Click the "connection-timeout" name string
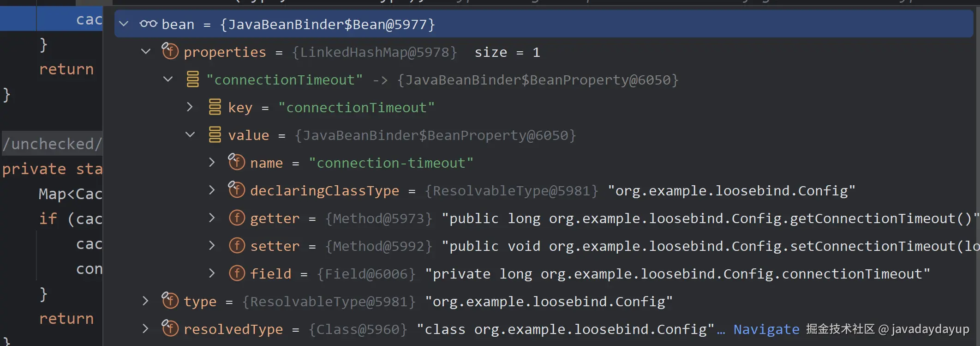 391,163
